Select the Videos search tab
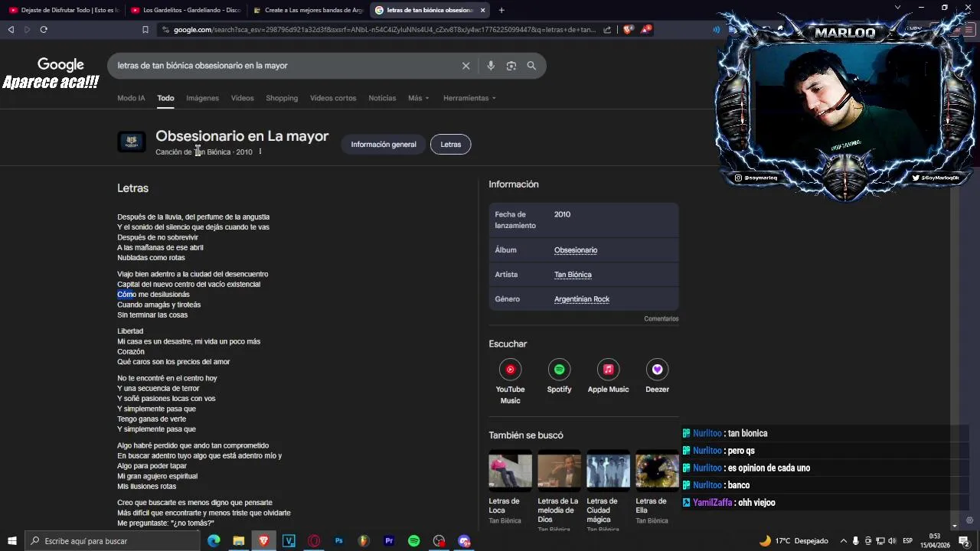 coord(242,98)
